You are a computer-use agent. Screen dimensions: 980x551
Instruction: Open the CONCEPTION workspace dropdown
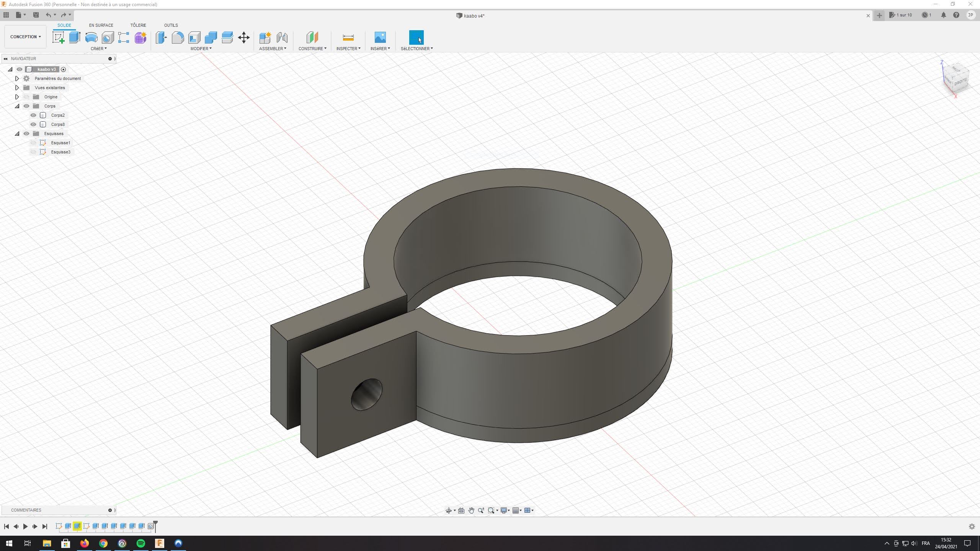[x=26, y=37]
